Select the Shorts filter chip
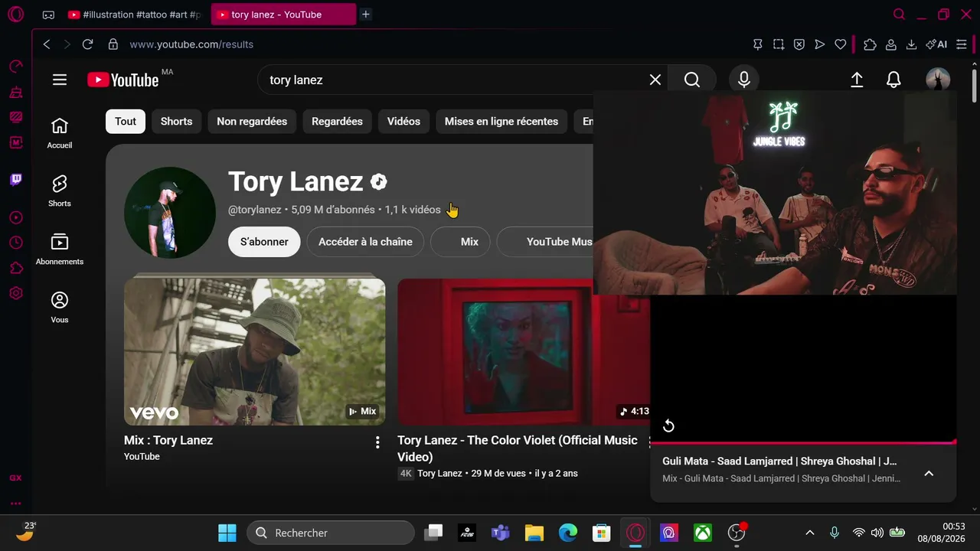The image size is (980, 551). (176, 121)
